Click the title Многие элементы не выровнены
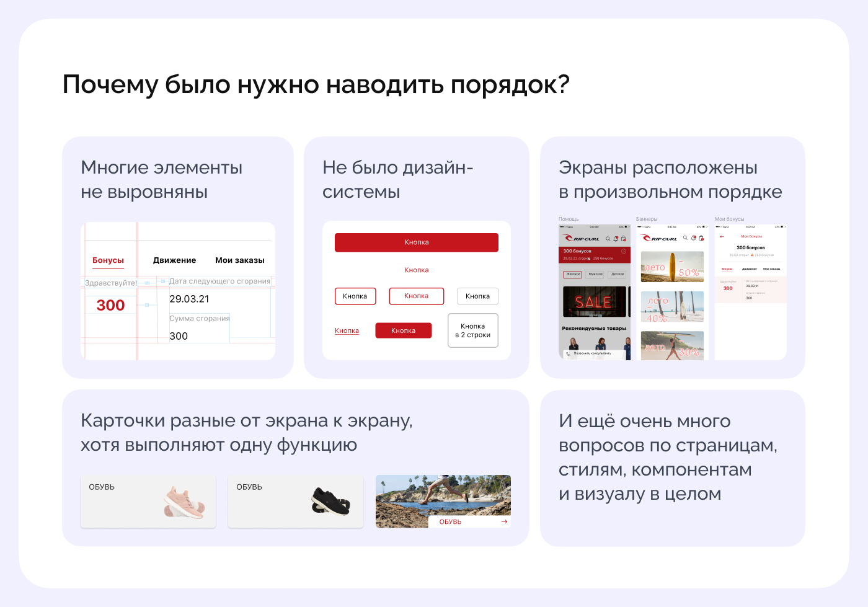 (161, 180)
